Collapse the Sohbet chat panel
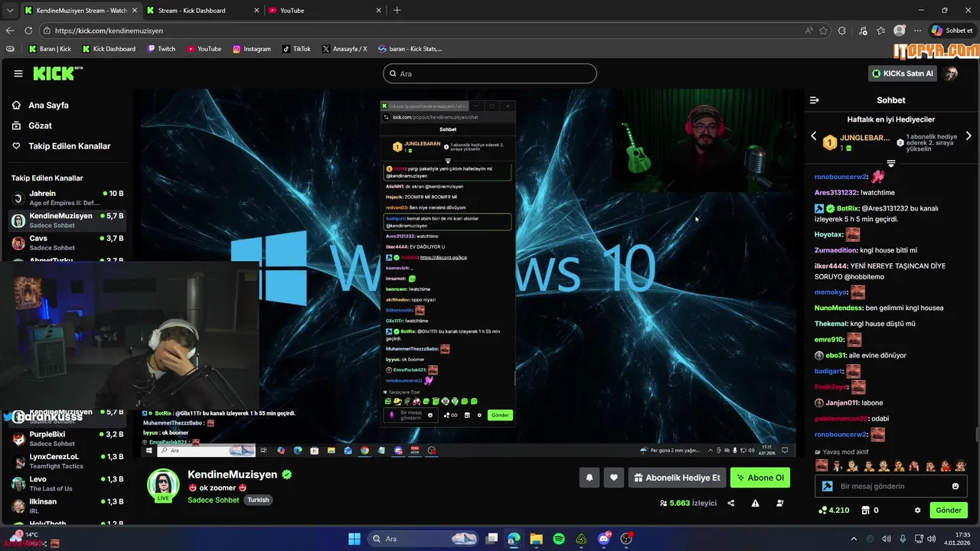980x551 pixels. (815, 100)
